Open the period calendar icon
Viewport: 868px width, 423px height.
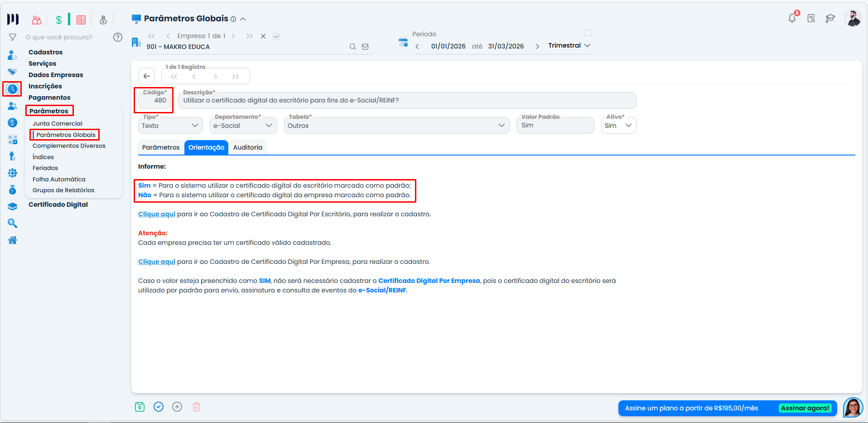click(x=403, y=42)
